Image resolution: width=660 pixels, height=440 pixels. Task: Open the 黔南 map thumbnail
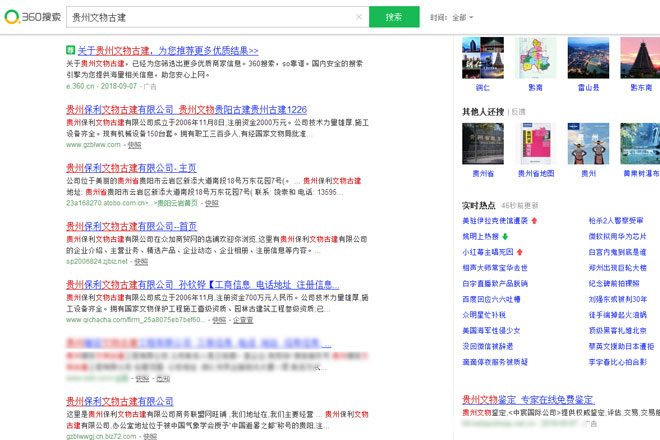pos(535,58)
